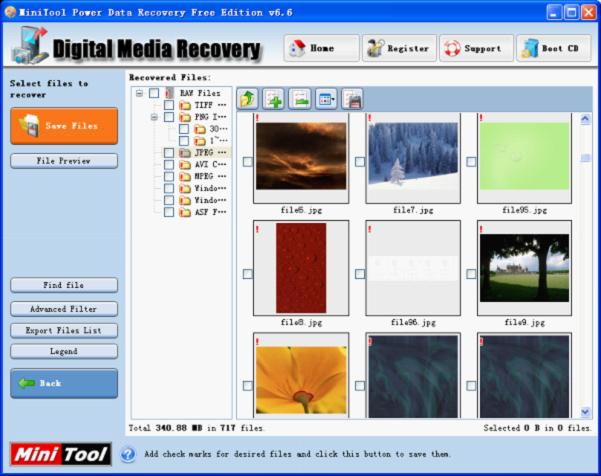Check the PNG folder checkbox
This screenshot has height=476, width=601.
[169, 117]
